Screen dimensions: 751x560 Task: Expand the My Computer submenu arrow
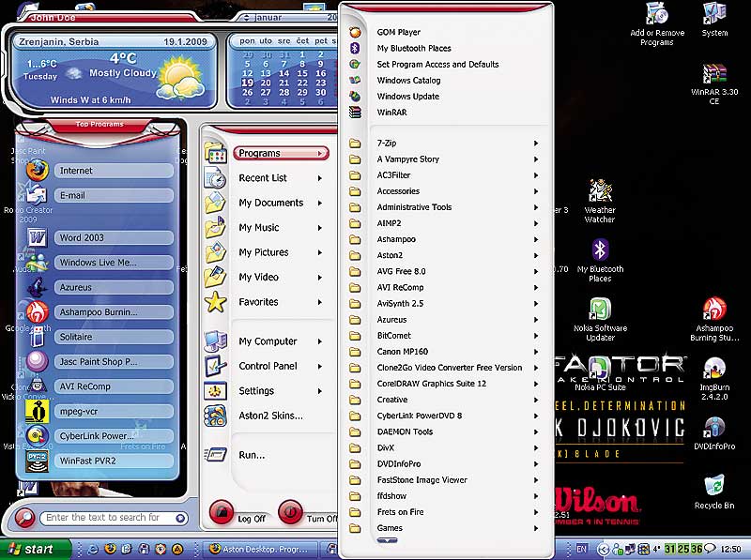(319, 341)
